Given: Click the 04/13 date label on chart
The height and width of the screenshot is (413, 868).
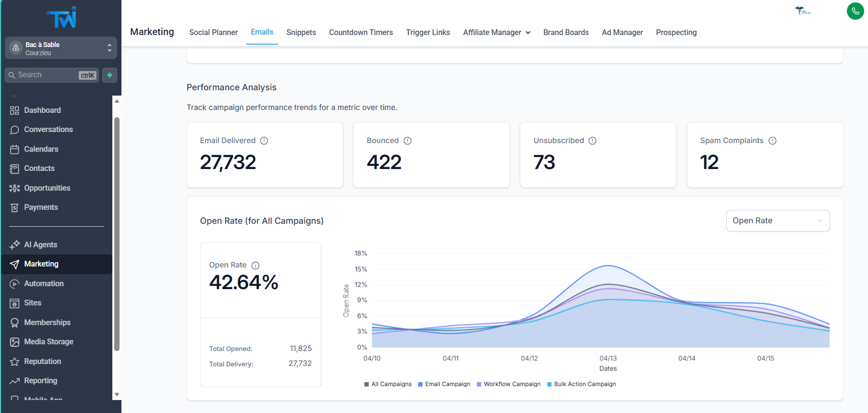Looking at the screenshot, I should tap(608, 358).
